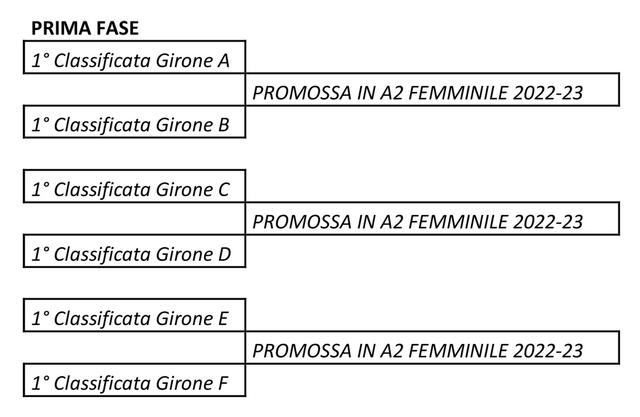Choose the 1° Classificata Girone D entry

134,251
